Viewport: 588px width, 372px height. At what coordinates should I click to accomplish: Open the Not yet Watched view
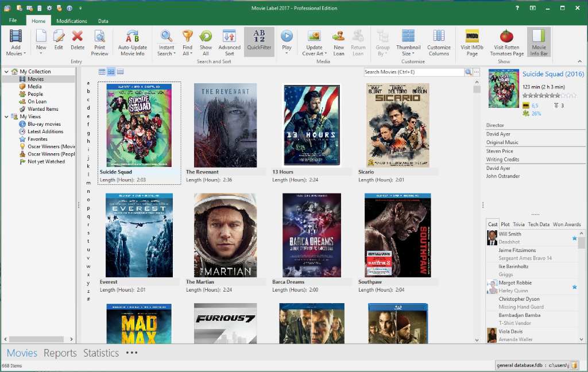pos(46,161)
